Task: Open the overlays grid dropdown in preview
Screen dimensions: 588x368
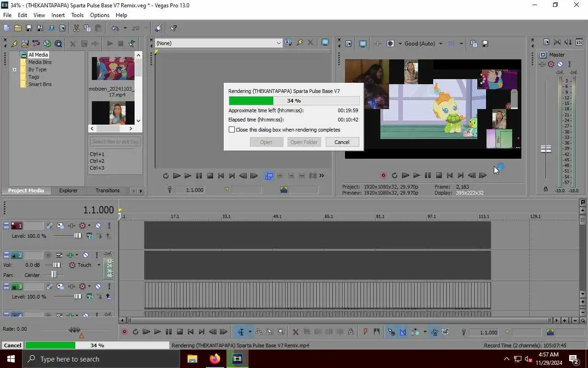Action: (461, 44)
